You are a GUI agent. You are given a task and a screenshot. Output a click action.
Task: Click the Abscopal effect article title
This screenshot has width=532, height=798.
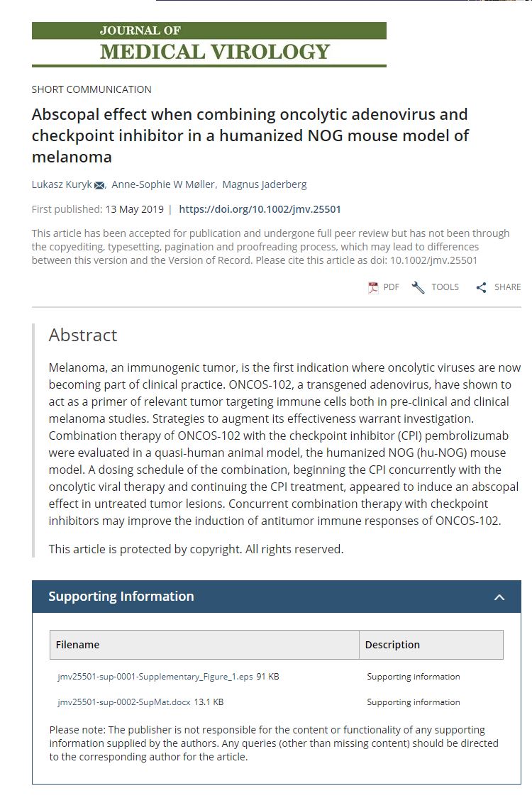coord(250,135)
